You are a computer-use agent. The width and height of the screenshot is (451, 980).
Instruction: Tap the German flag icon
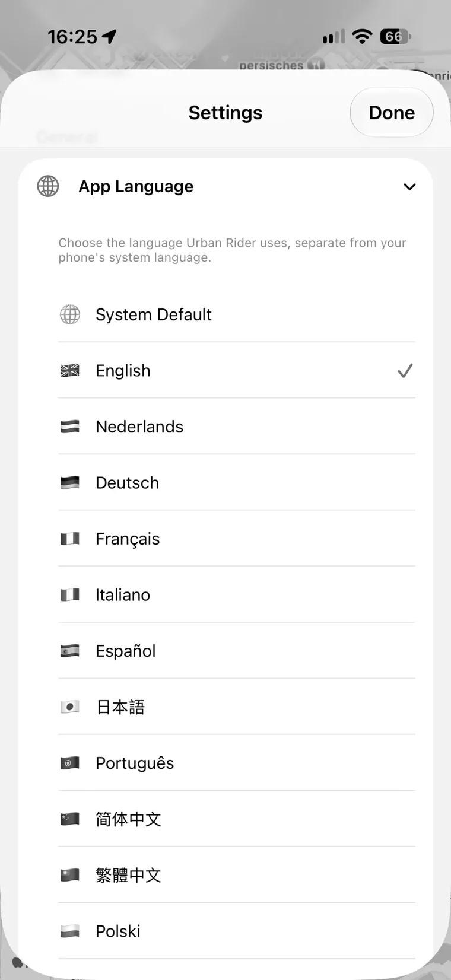pyautogui.click(x=70, y=483)
